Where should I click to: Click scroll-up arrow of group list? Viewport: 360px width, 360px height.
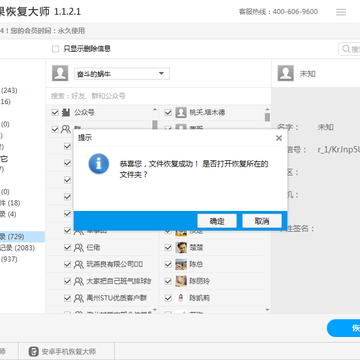[155, 109]
